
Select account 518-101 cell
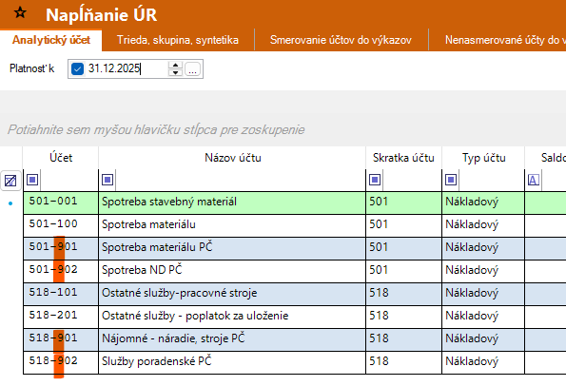(61, 294)
